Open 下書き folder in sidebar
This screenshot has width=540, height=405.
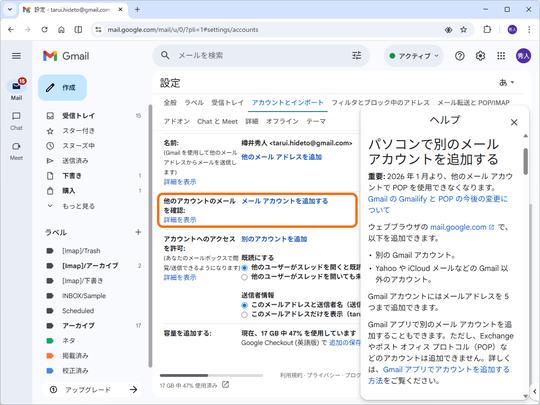(x=93, y=176)
